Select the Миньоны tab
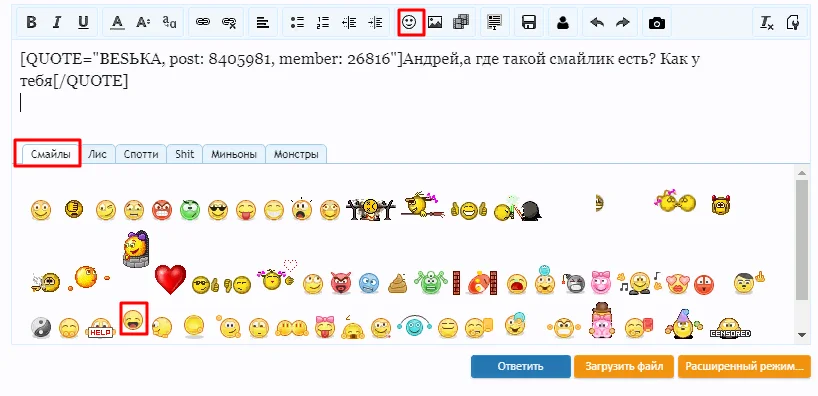Viewport: 818px width, 396px height. [x=234, y=154]
